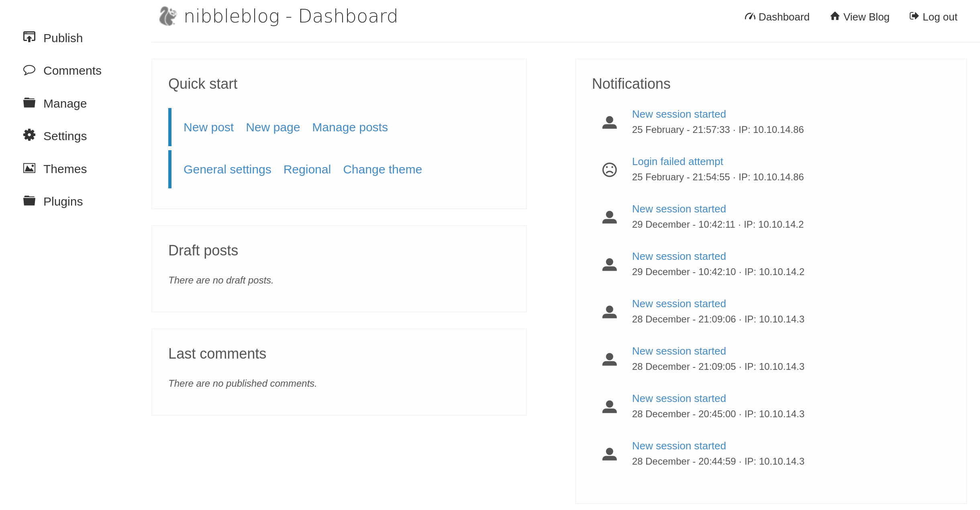This screenshot has width=980, height=510.
Task: Open Settings using the gear icon
Action: (x=29, y=135)
